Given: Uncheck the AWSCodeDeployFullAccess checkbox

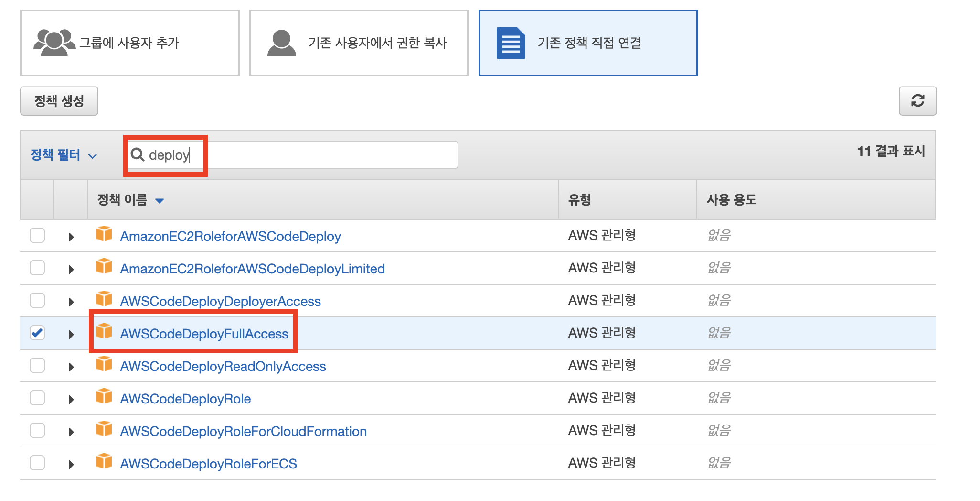Looking at the screenshot, I should pos(37,333).
